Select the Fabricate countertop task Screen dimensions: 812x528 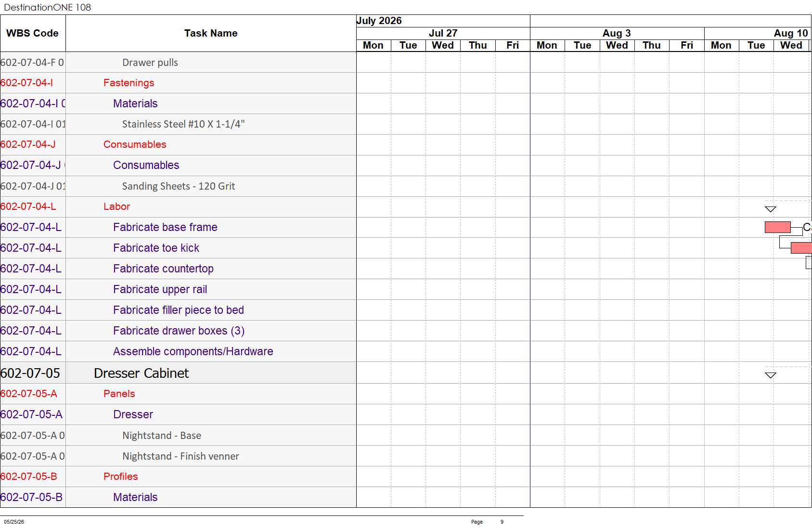pyautogui.click(x=163, y=269)
